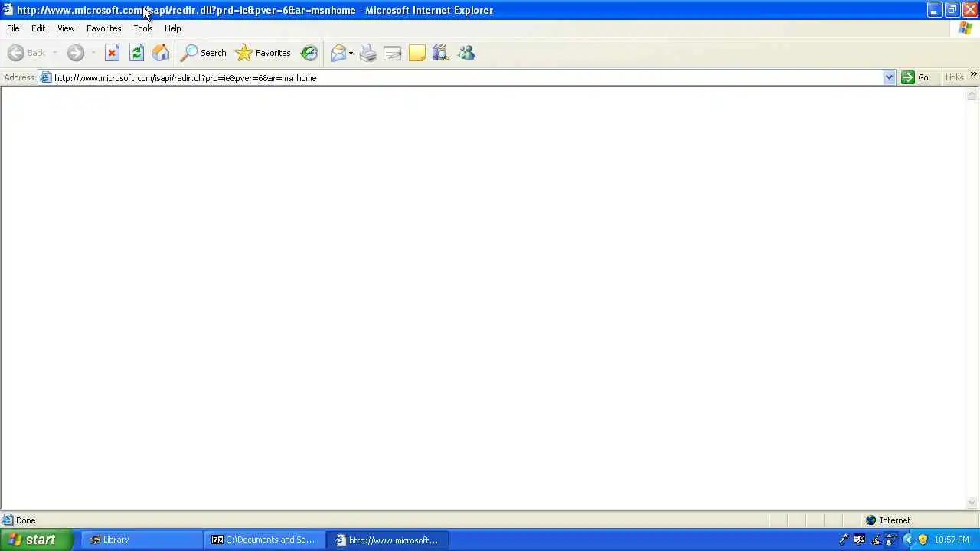This screenshot has height=551, width=980.
Task: Click the Edit page toolbar icon
Action: click(393, 53)
